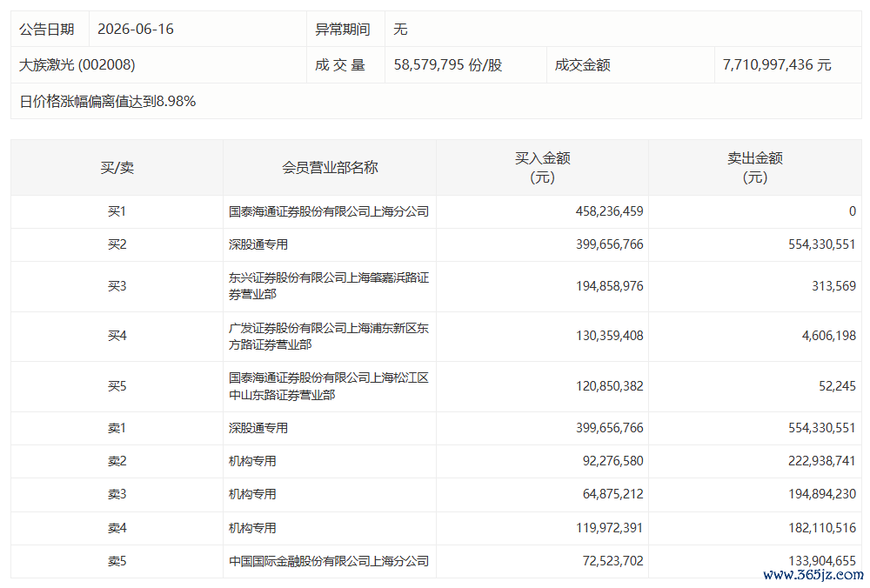Click stock name 大族激光 (002008)
The height and width of the screenshot is (588, 870).
[x=77, y=65]
